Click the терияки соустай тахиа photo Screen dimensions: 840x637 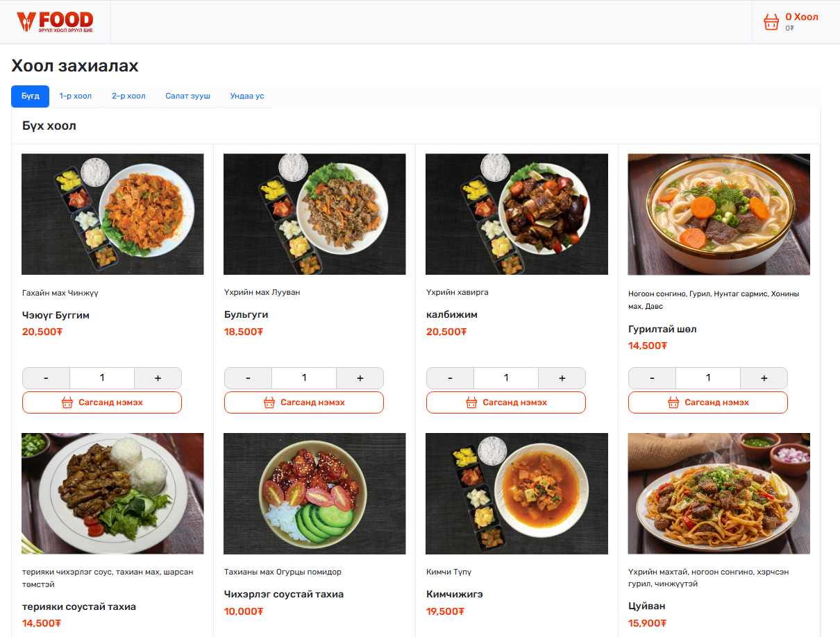112,493
